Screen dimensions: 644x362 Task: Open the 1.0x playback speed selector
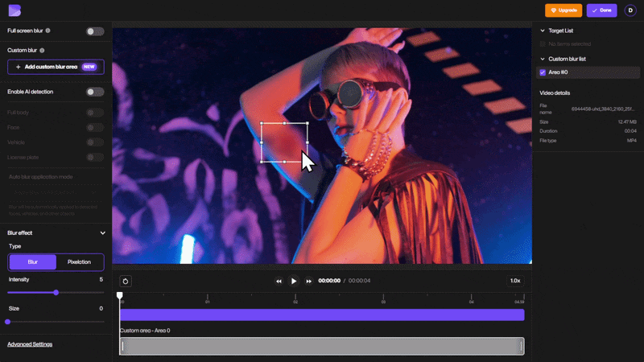515,281
